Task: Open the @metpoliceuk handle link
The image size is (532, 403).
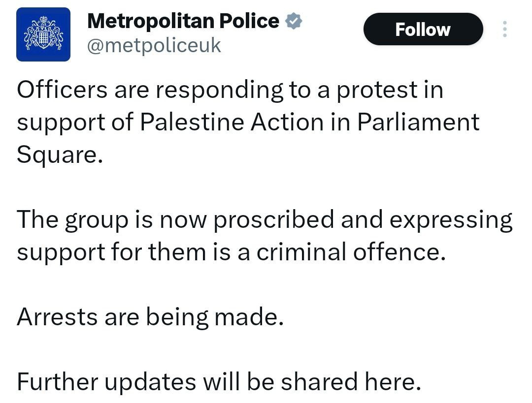Action: click(154, 46)
